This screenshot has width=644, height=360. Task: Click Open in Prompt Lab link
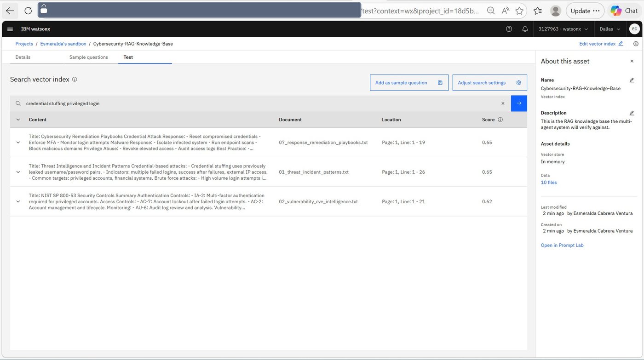point(562,246)
